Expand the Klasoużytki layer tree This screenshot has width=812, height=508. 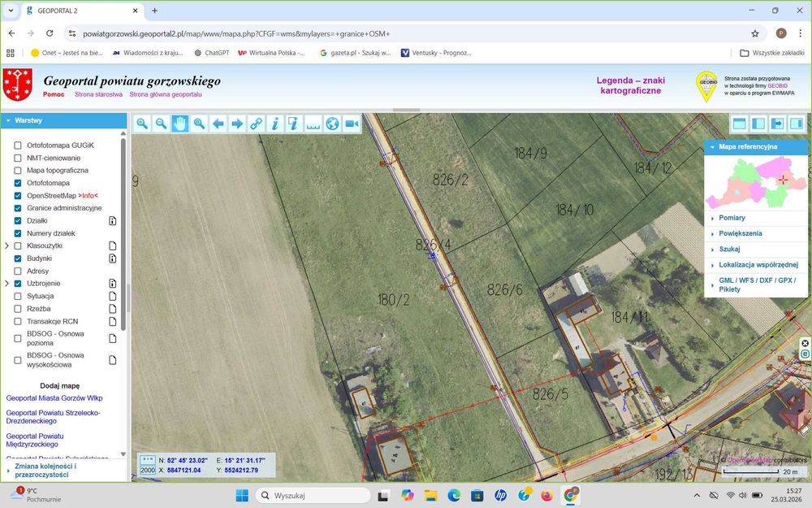tap(6, 245)
